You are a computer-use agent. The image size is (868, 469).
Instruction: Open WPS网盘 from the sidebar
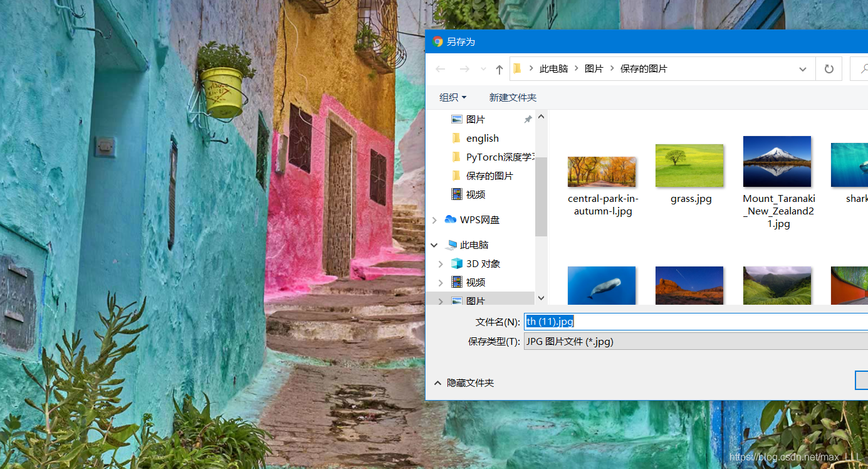tap(479, 219)
